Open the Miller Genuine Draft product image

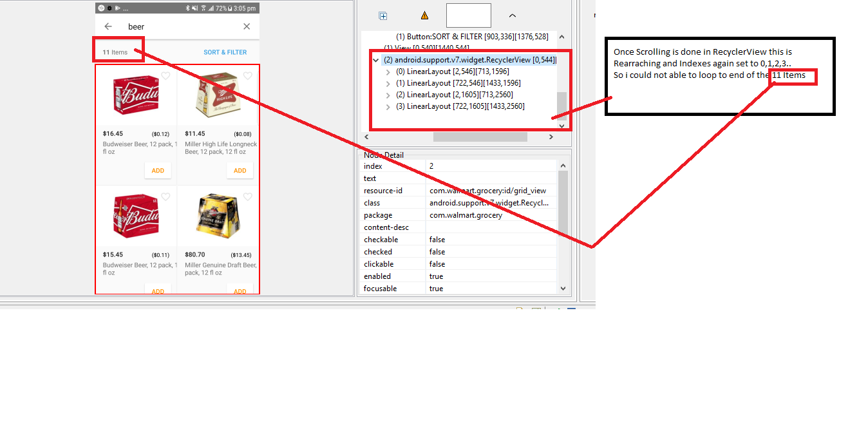click(217, 217)
